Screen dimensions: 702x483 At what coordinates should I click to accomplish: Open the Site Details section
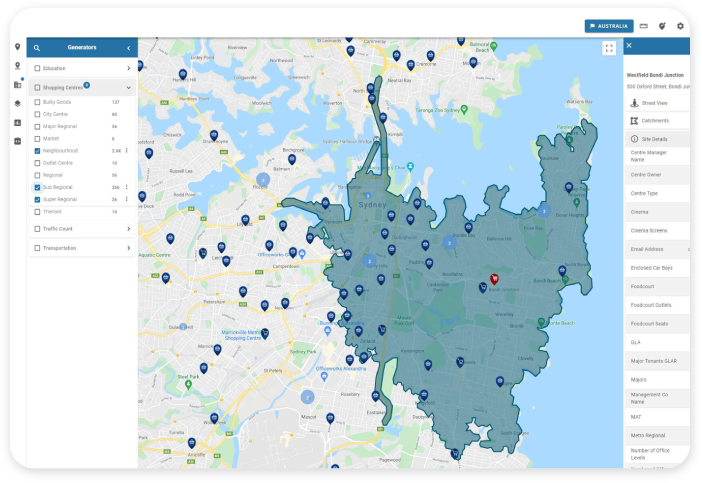(x=655, y=138)
